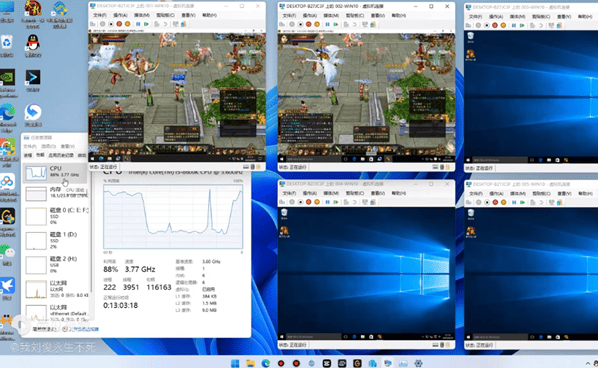Screen dimensions: 598x368
Task: Click red Shut Down icon in 005-WIN10 toolbar
Action: click(x=495, y=202)
